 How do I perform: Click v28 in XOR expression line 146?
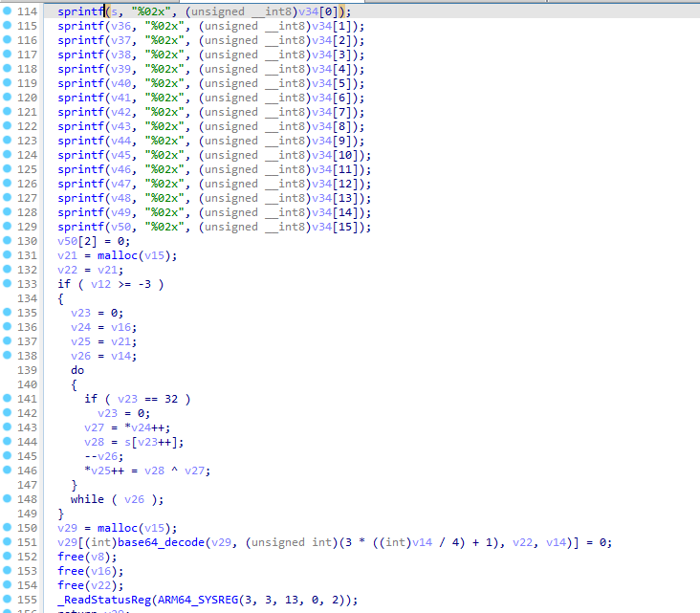tap(155, 471)
